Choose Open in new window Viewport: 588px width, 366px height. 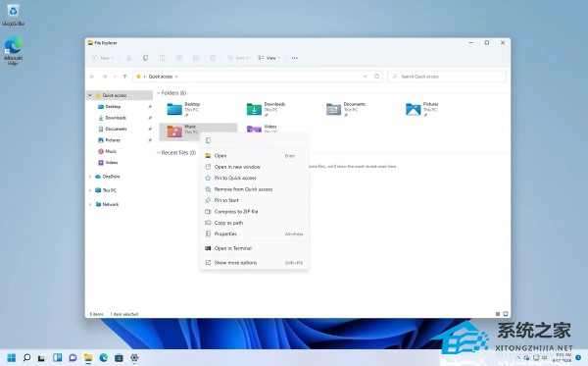(x=254, y=167)
